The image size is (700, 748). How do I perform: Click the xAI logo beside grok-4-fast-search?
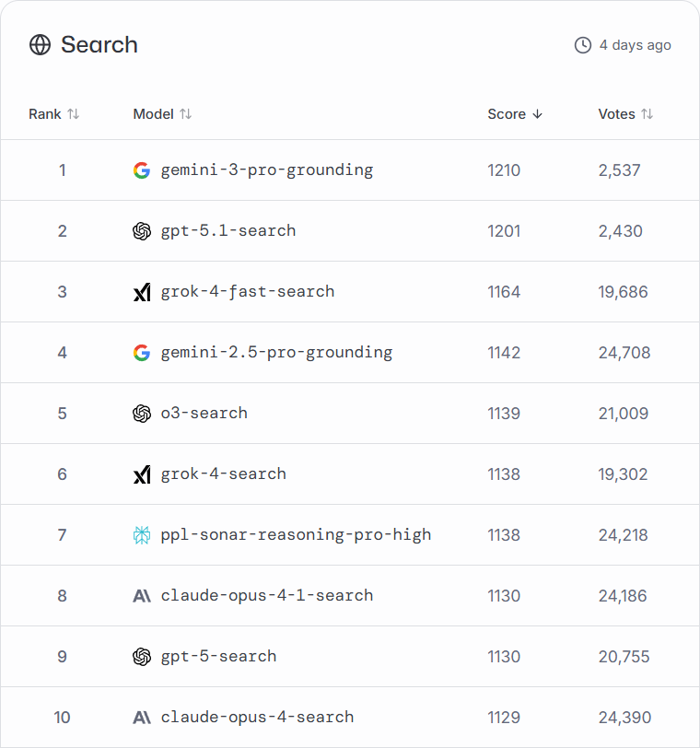(141, 292)
